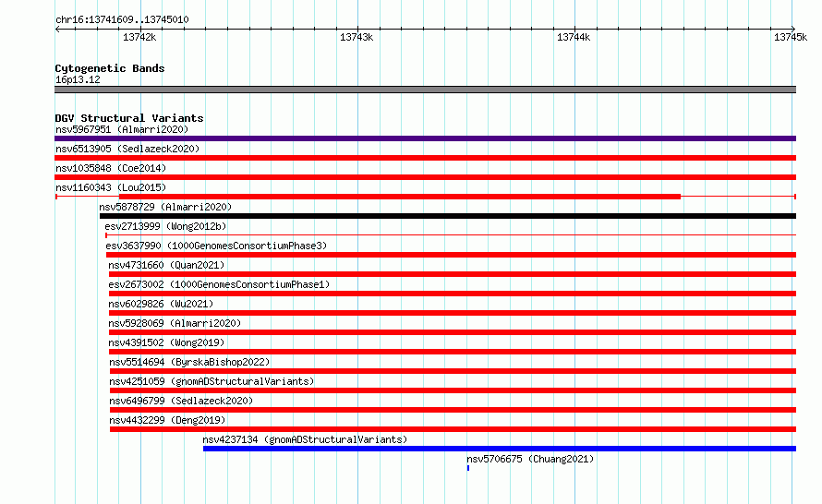Click the DGV Structural Variants track title

(x=129, y=118)
